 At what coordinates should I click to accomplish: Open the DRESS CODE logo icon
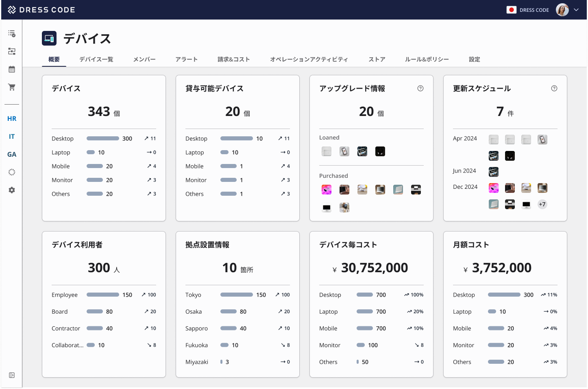[11, 10]
